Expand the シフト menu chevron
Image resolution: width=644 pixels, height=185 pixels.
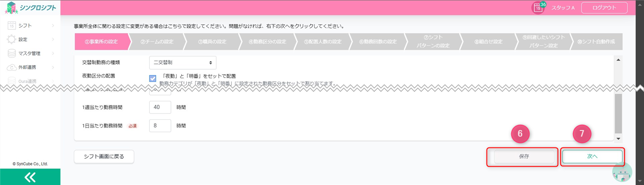point(53,25)
